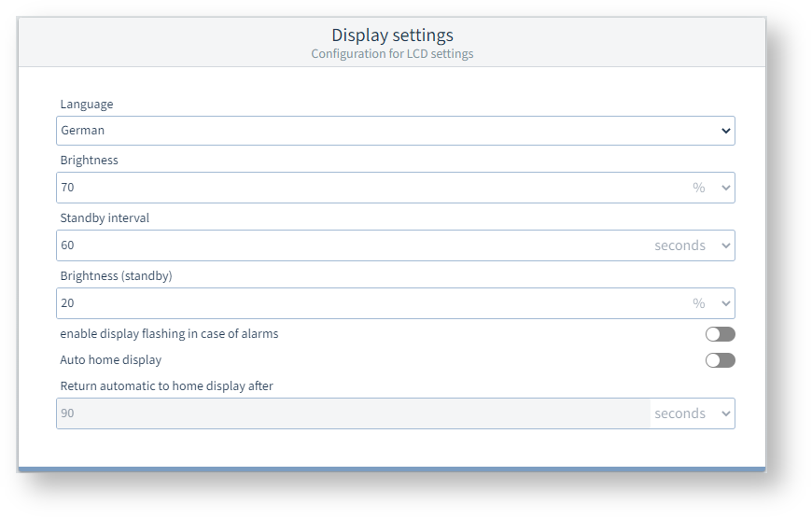Select the Standby interval label text
812x518 pixels.
click(x=105, y=218)
